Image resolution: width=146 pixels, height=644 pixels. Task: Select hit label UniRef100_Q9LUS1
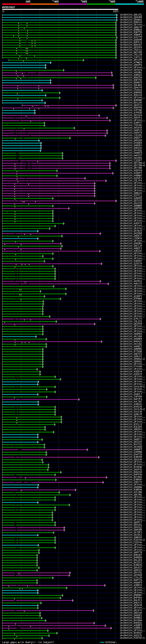pyautogui.click(x=131, y=15)
